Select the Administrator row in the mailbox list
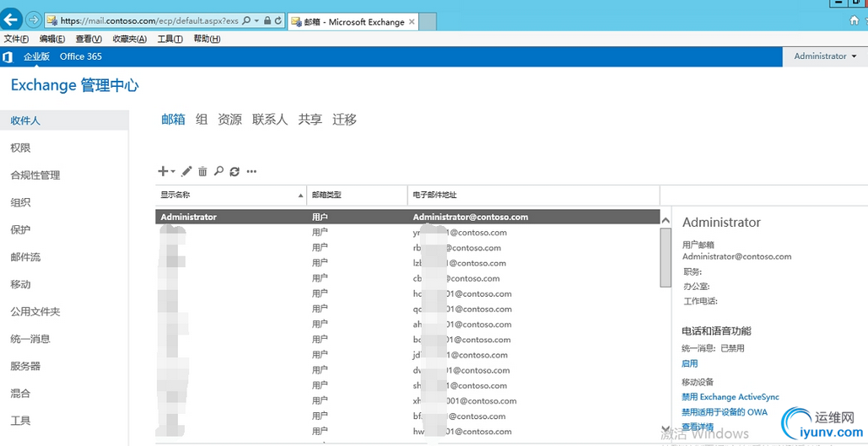Image resolution: width=868 pixels, height=446 pixels. (x=407, y=217)
